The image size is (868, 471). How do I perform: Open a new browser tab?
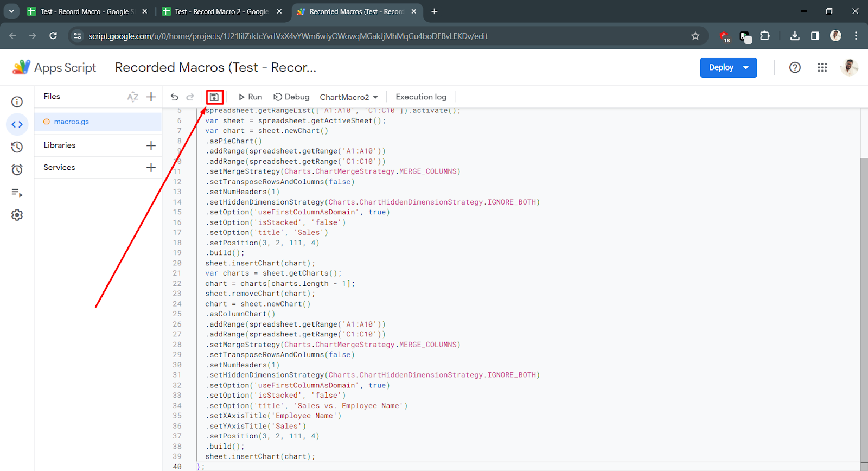pyautogui.click(x=435, y=11)
